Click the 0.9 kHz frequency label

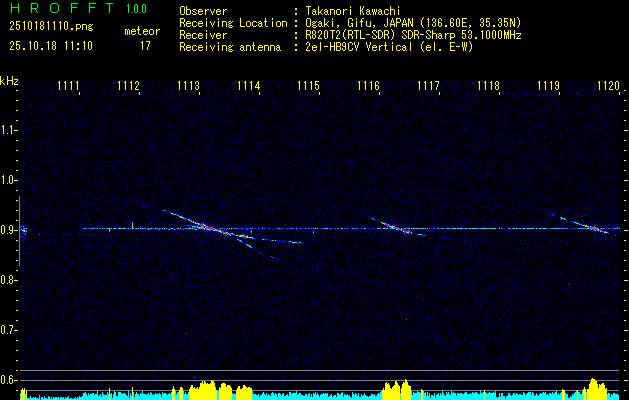click(x=7, y=230)
